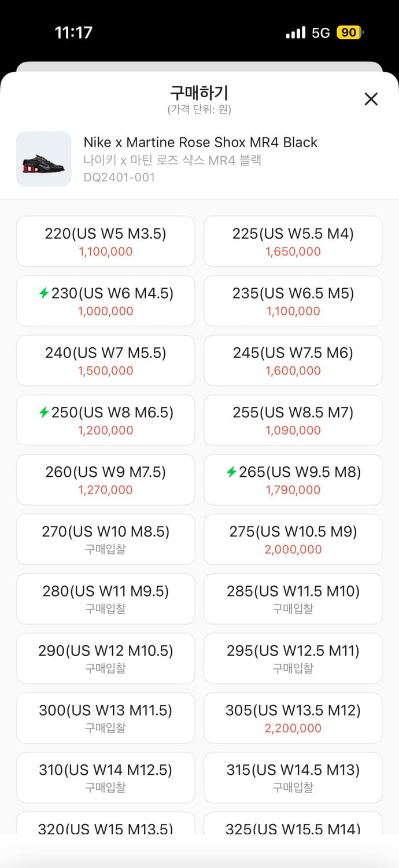Tap the cellular signal bars icon
Image resolution: width=399 pixels, height=868 pixels.
295,33
